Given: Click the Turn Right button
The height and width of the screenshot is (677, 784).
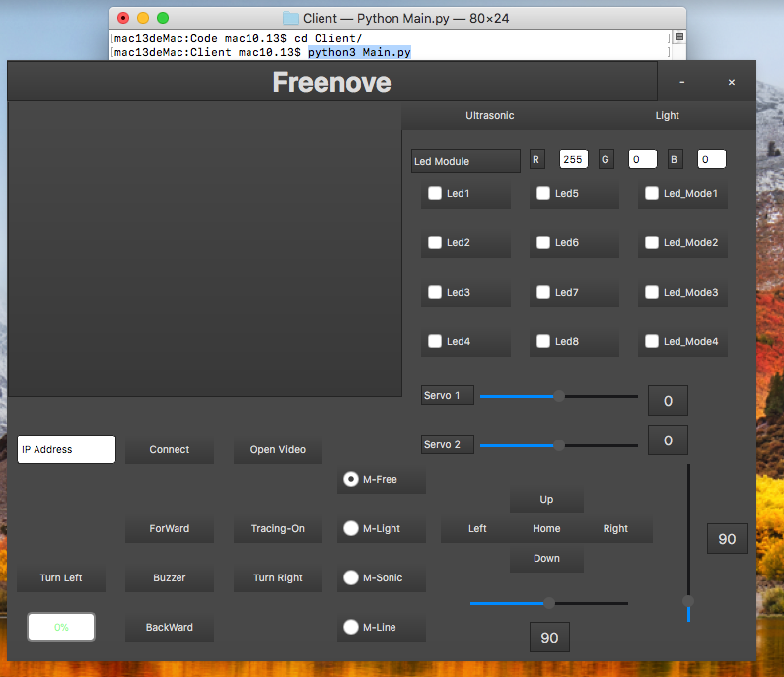Looking at the screenshot, I should click(x=278, y=578).
